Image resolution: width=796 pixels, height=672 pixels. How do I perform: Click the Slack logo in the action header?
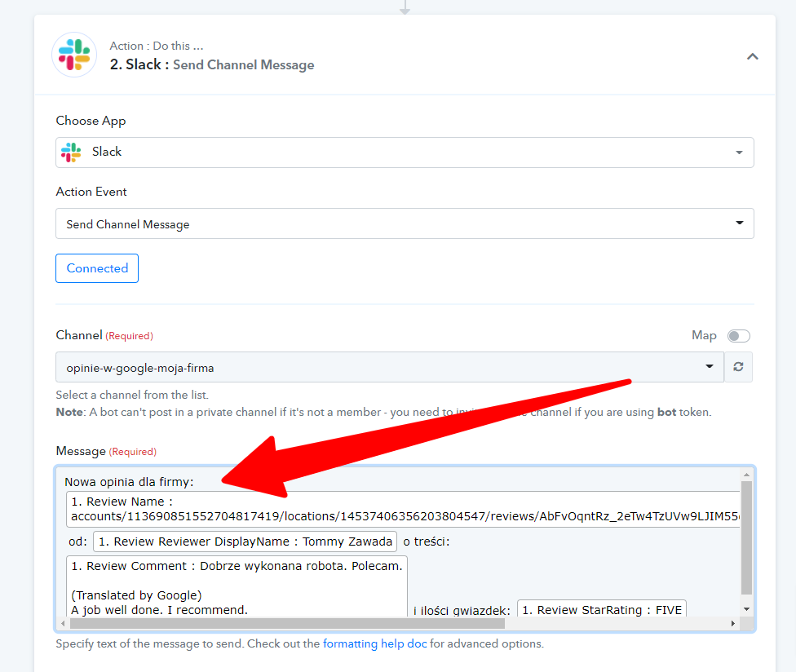click(x=74, y=55)
